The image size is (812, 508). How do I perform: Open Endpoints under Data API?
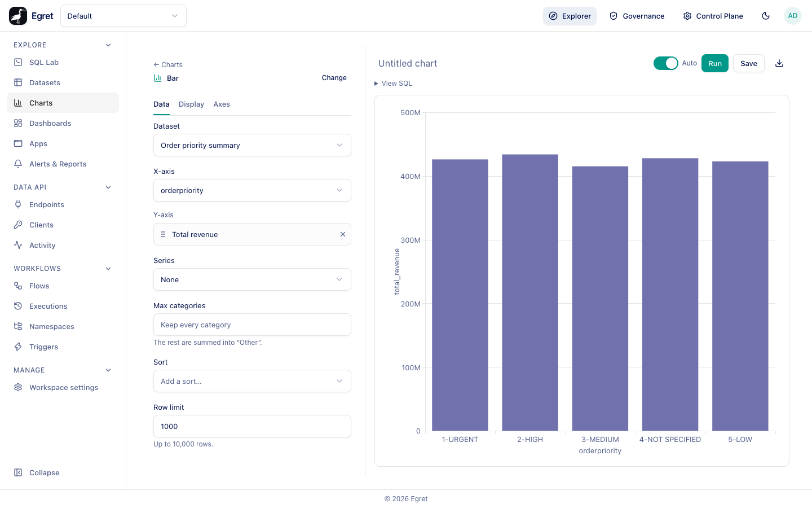[63, 204]
